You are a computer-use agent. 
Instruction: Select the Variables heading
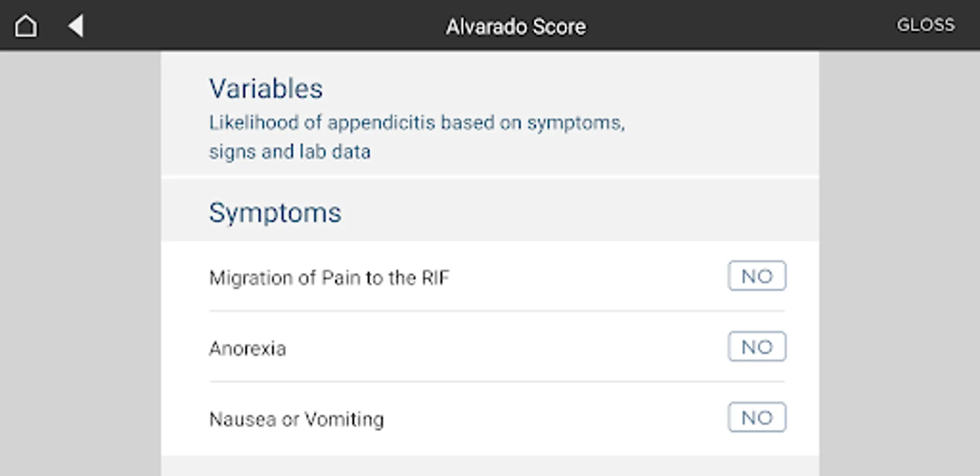[266, 89]
